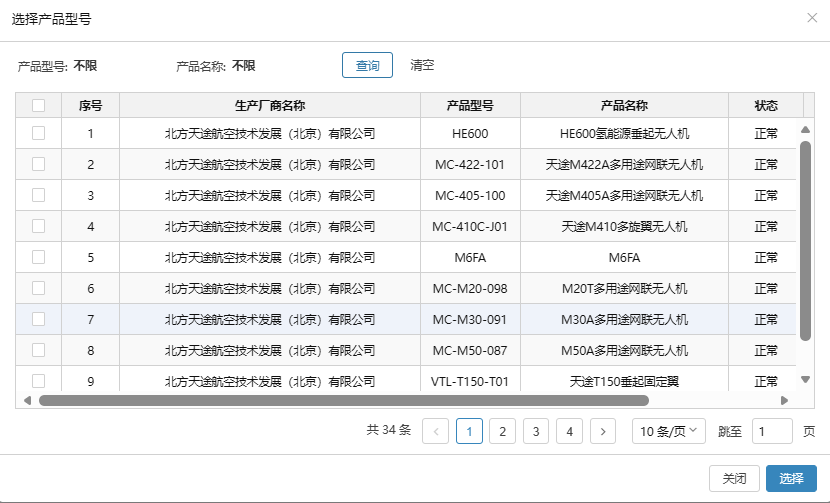830x503 pixels.
Task: Click the horizontal scrollbar left arrow
Action: (x=28, y=400)
